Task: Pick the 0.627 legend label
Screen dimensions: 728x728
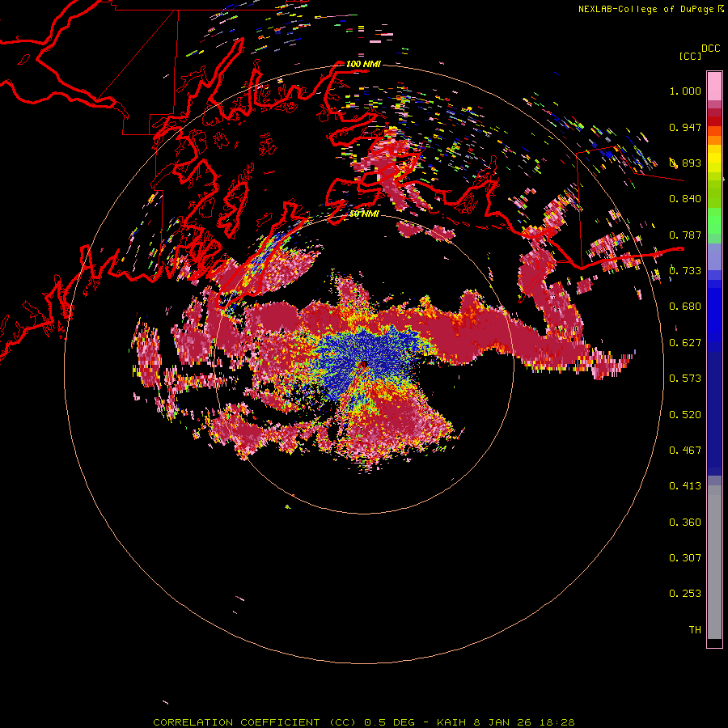Action: (x=685, y=343)
